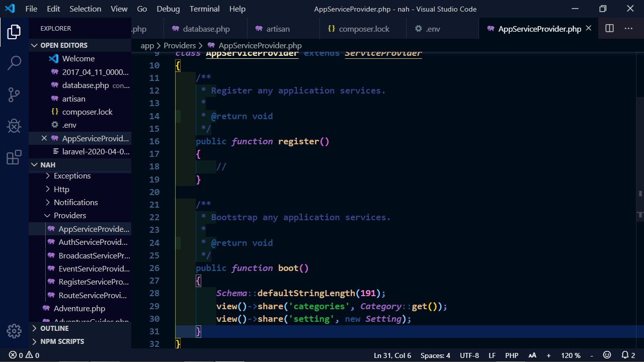
Task: Open database.php in Open Editors list
Action: [80, 85]
